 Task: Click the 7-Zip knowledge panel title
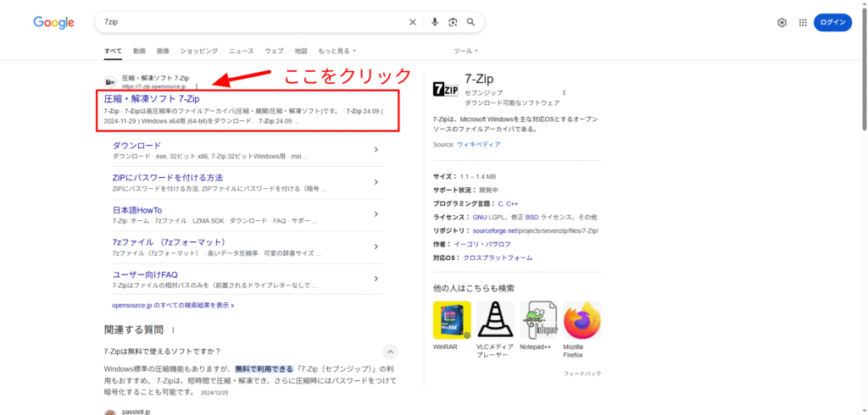coord(480,79)
